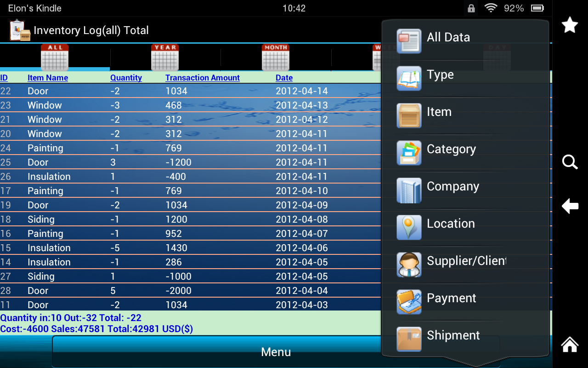This screenshot has height=368, width=588.
Task: Tap the home icon
Action: (570, 344)
